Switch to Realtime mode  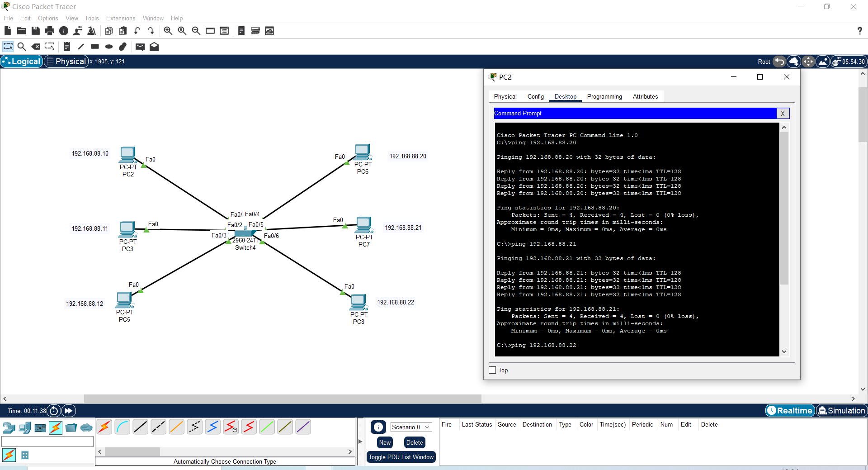coord(790,410)
